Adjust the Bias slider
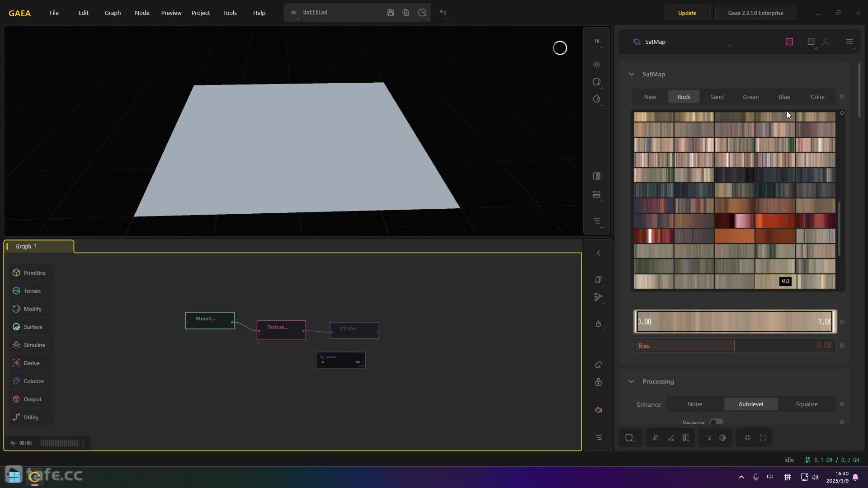Screen dimensions: 868x488 click(x=734, y=346)
